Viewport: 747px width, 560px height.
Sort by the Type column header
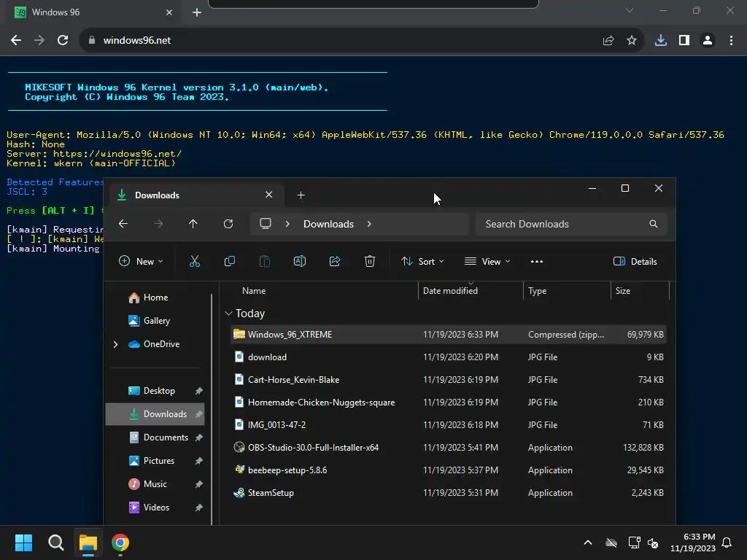pyautogui.click(x=567, y=290)
